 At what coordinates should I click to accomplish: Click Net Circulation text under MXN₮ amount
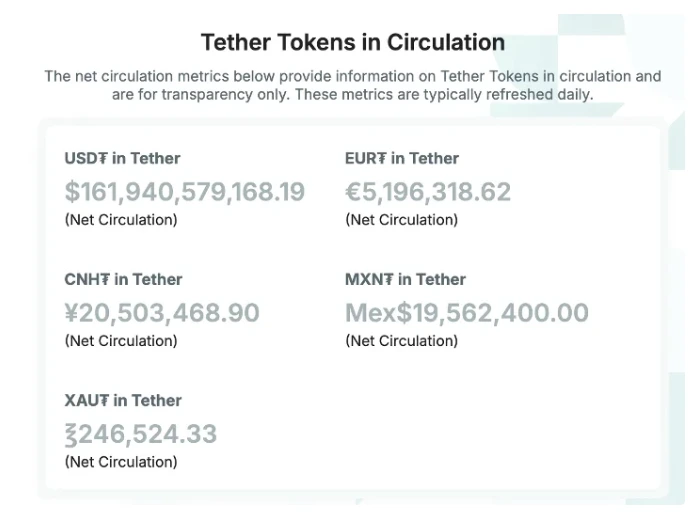click(401, 341)
